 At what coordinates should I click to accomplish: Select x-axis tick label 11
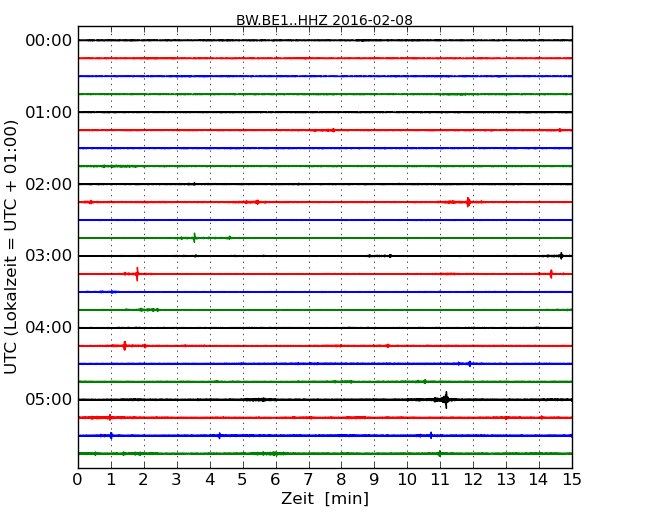point(440,479)
